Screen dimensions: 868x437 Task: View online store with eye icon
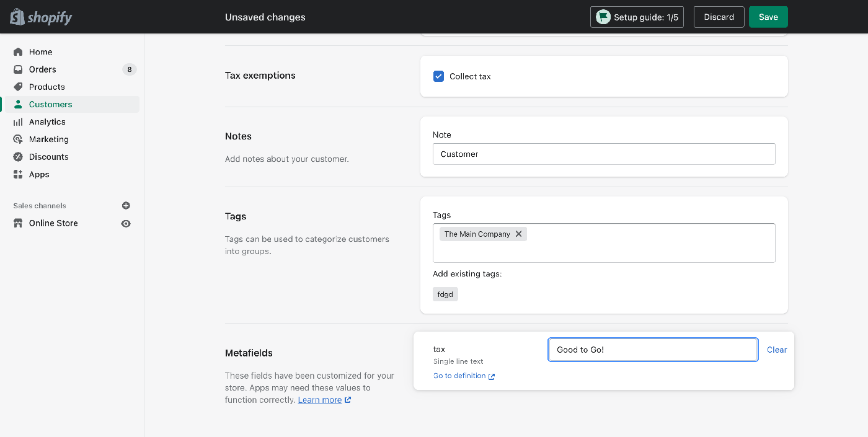pyautogui.click(x=126, y=224)
